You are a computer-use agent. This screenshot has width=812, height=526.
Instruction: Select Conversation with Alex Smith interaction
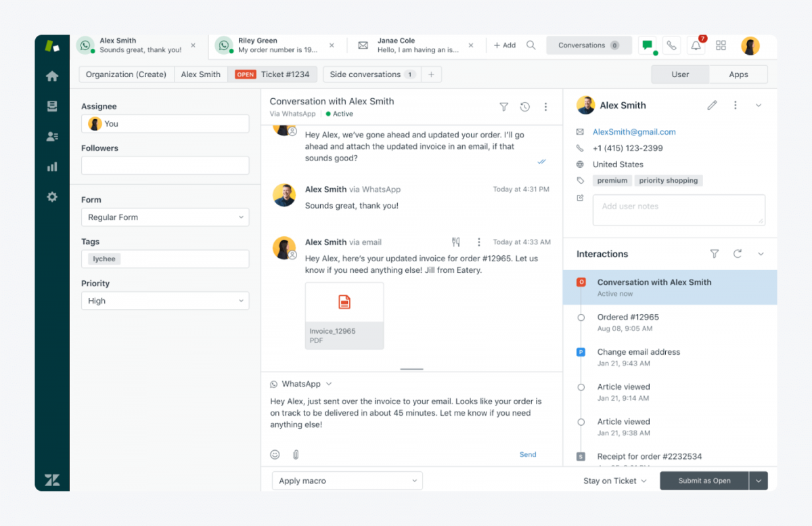pyautogui.click(x=670, y=288)
